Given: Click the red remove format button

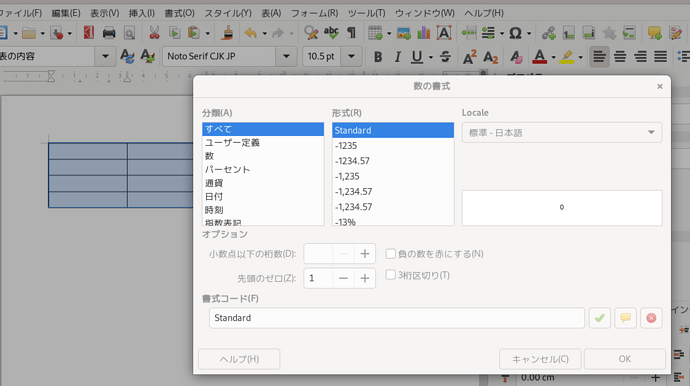Looking at the screenshot, I should [x=651, y=318].
